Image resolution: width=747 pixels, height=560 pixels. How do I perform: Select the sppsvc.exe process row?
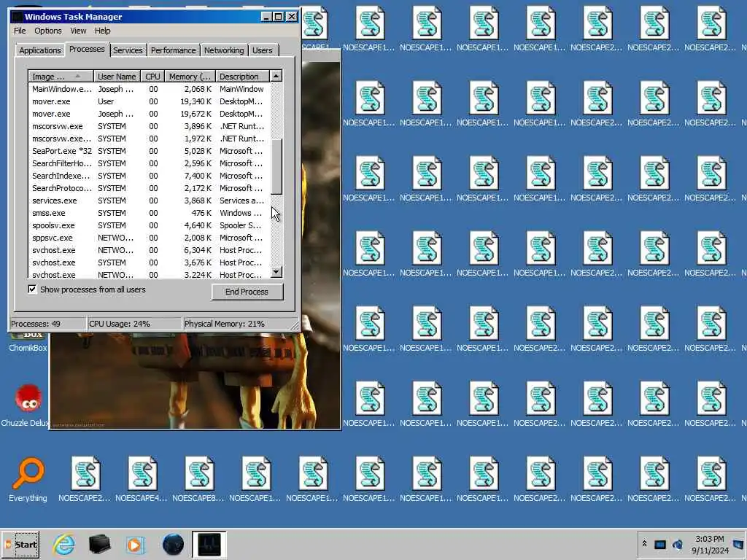pyautogui.click(x=149, y=238)
